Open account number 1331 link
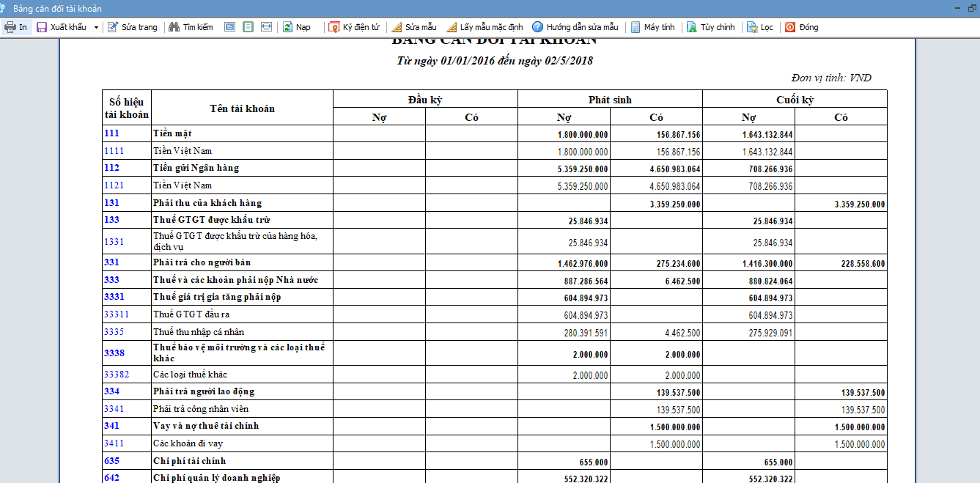The image size is (980, 483). pyautogui.click(x=114, y=241)
